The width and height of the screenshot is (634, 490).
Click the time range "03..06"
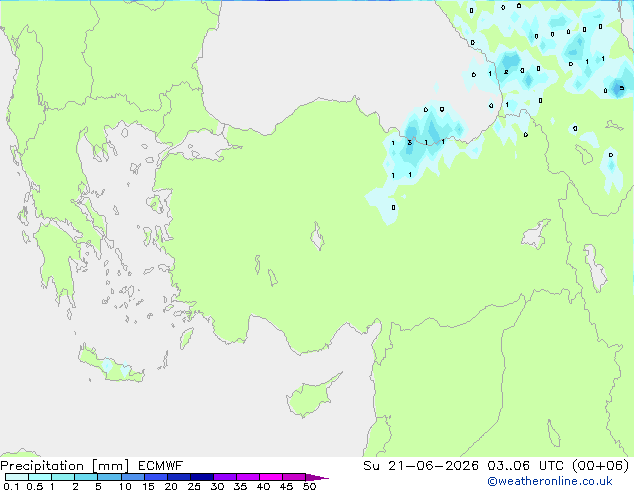click(508, 466)
